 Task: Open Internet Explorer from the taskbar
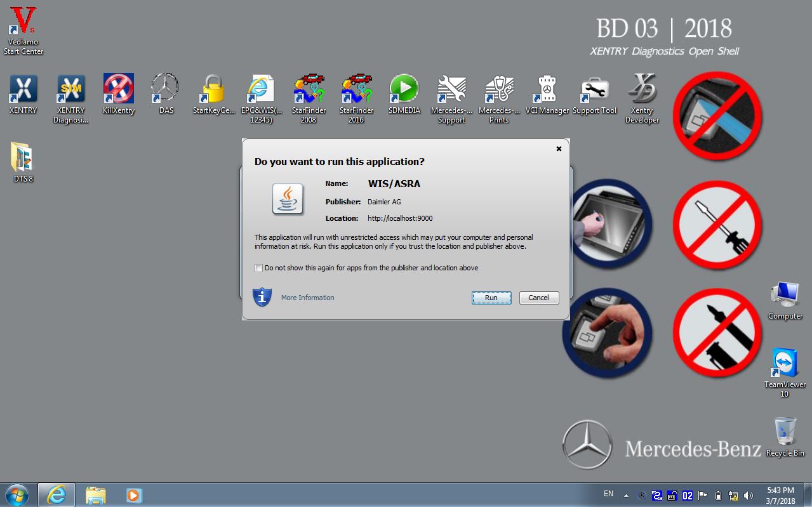click(x=57, y=495)
